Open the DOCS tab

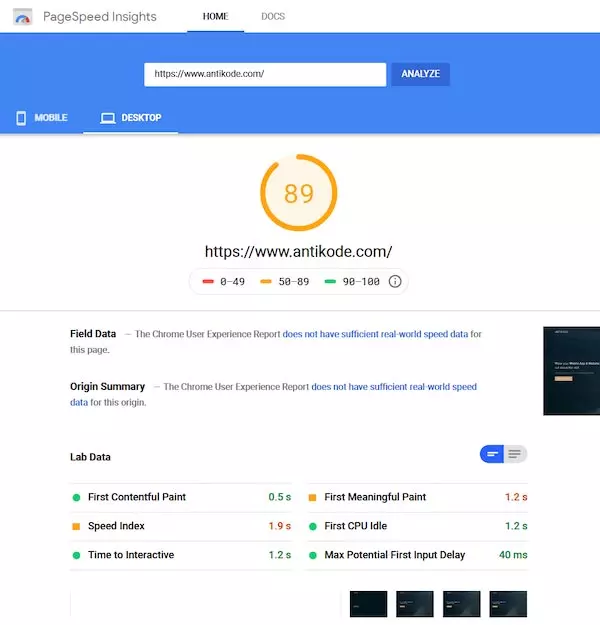click(273, 16)
